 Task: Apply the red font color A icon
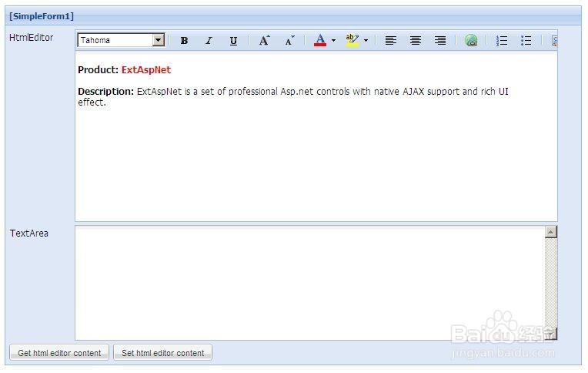click(320, 40)
